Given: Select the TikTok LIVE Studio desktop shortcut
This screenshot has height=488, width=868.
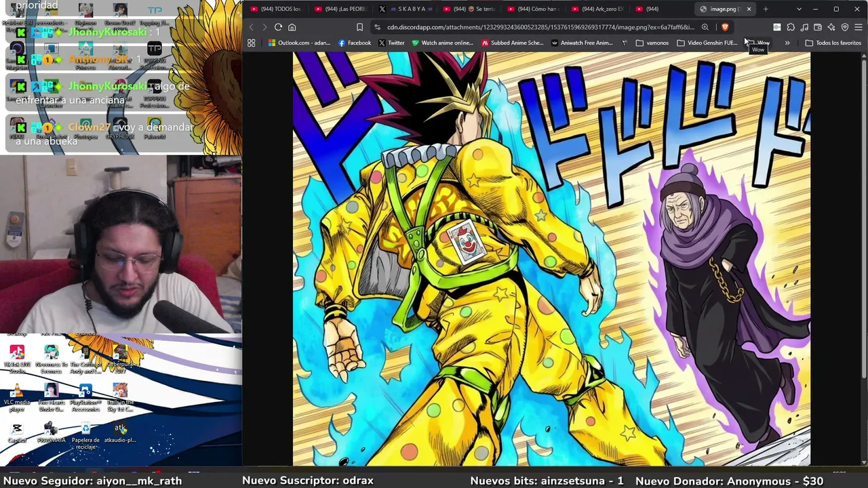Looking at the screenshot, I should click(17, 359).
